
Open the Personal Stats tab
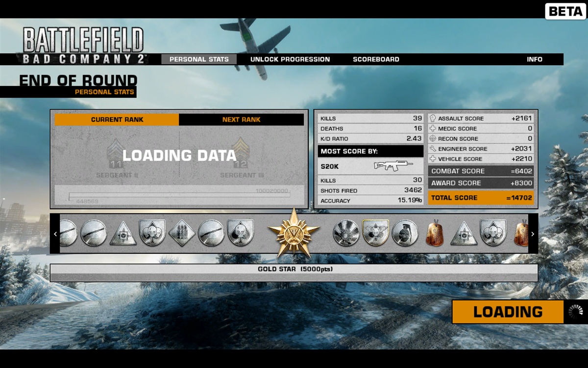pyautogui.click(x=199, y=59)
